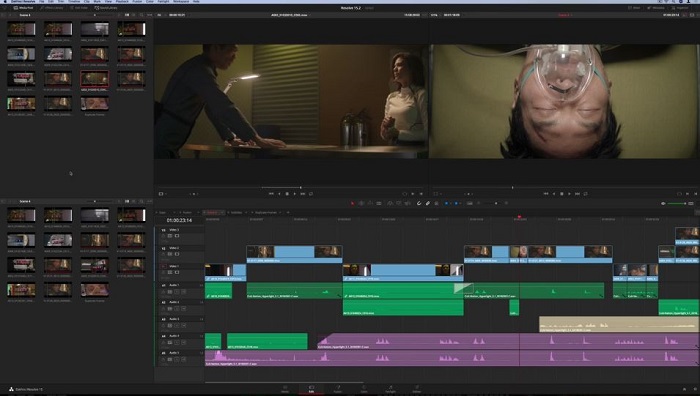The width and height of the screenshot is (700, 396).
Task: Toggle the Media Pool panel button
Action: (x=23, y=8)
